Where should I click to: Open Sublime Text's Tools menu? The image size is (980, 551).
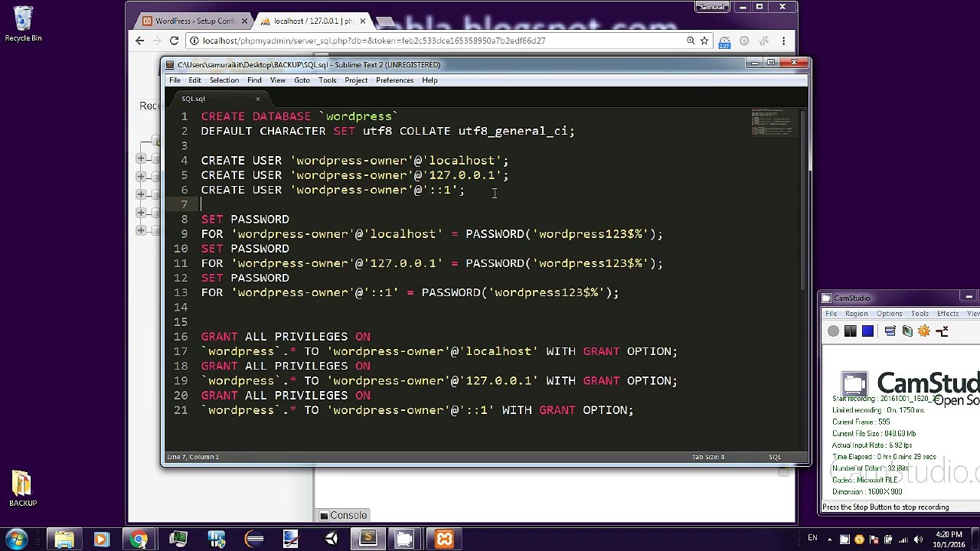[x=328, y=80]
